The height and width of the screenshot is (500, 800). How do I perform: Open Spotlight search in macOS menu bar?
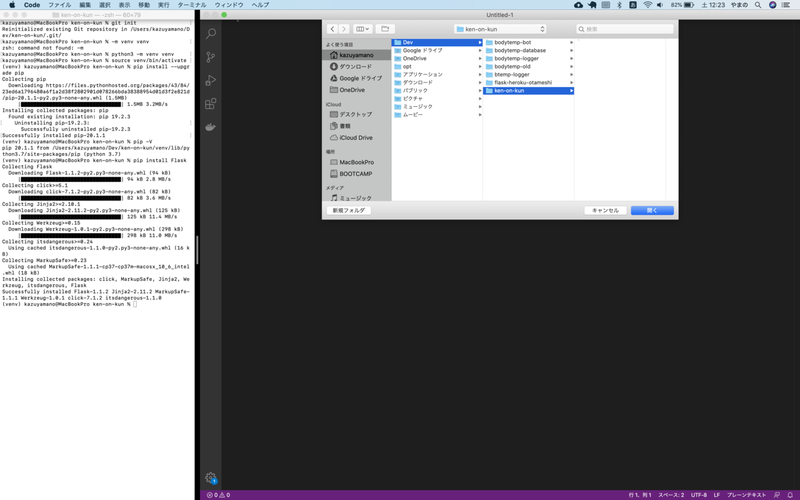[x=758, y=5]
